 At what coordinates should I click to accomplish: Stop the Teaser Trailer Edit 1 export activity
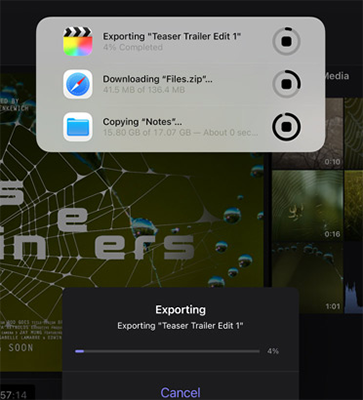point(287,42)
